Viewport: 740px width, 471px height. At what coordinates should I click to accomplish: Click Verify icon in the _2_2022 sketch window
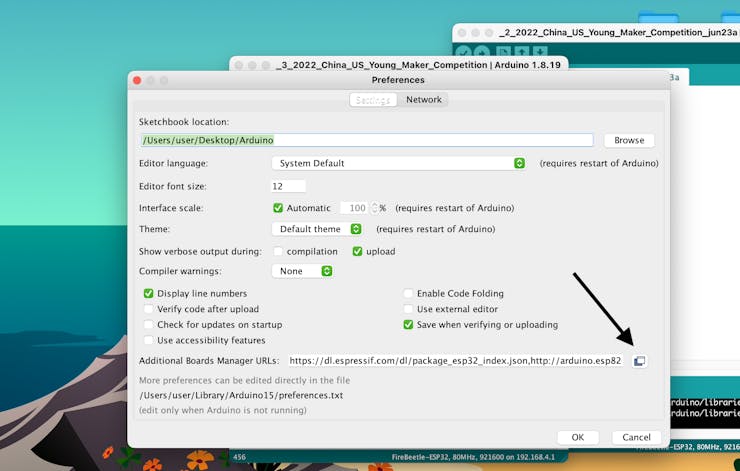(x=465, y=52)
